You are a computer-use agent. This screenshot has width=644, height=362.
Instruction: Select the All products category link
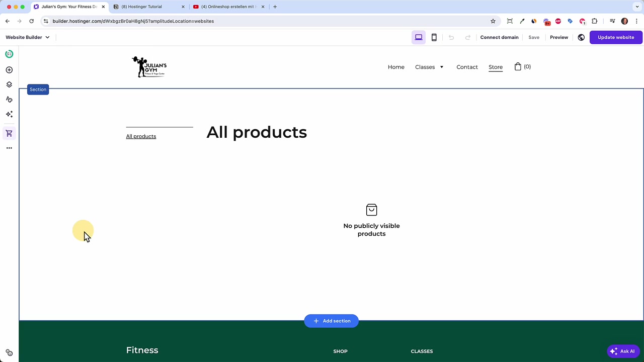[x=141, y=136]
